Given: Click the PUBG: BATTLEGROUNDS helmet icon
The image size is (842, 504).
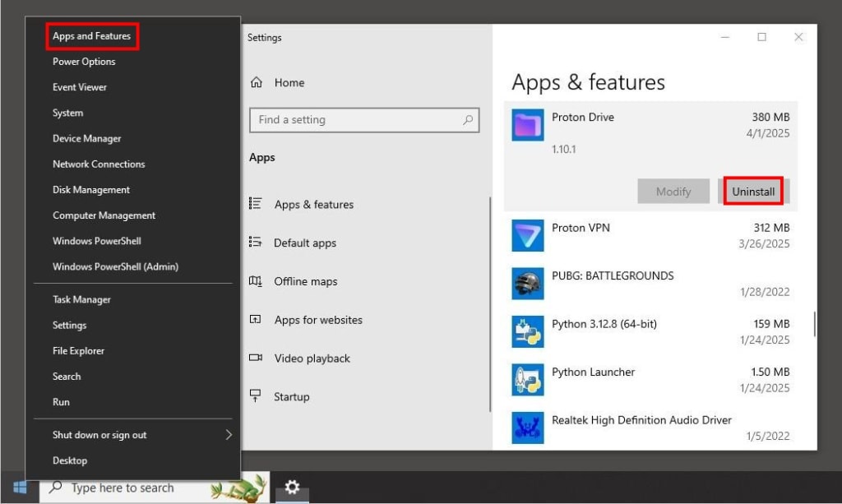Looking at the screenshot, I should pos(527,284).
